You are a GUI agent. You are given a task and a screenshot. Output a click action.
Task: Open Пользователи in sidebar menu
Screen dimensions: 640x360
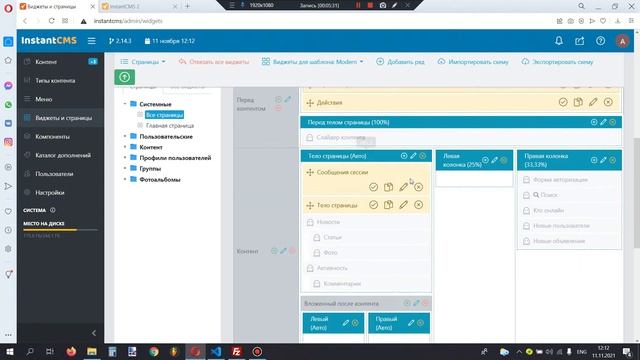[x=60, y=174]
